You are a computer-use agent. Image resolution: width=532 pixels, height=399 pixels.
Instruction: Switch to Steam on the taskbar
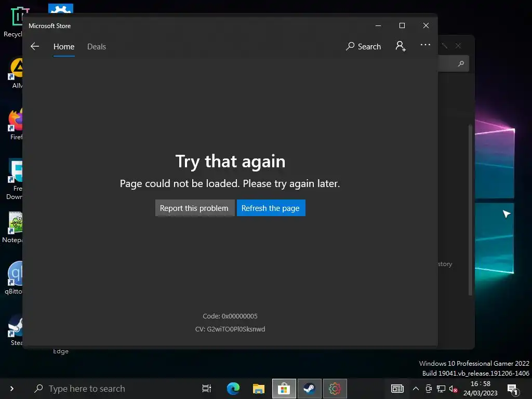[310, 389]
